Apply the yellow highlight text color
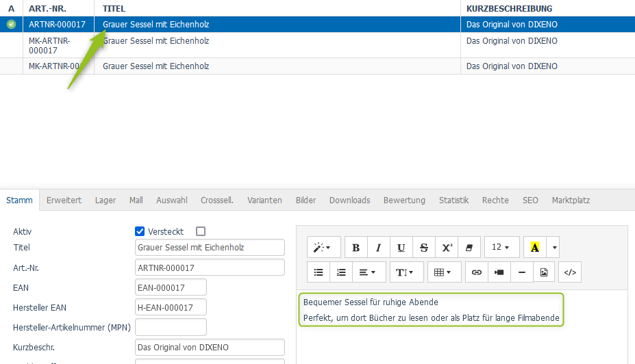 [534, 247]
